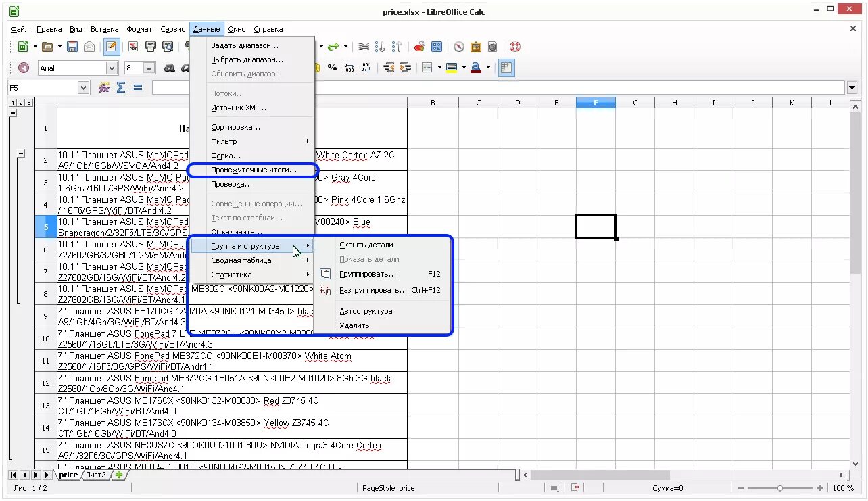Viewport: 868px width, 501px height.
Task: Click Delete Decimal Place icon
Action: click(366, 68)
